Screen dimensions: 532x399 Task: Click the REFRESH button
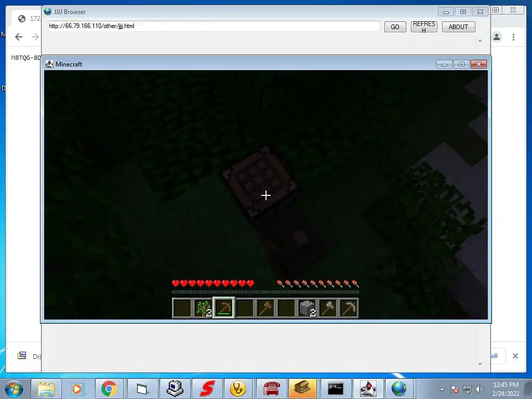tap(424, 27)
